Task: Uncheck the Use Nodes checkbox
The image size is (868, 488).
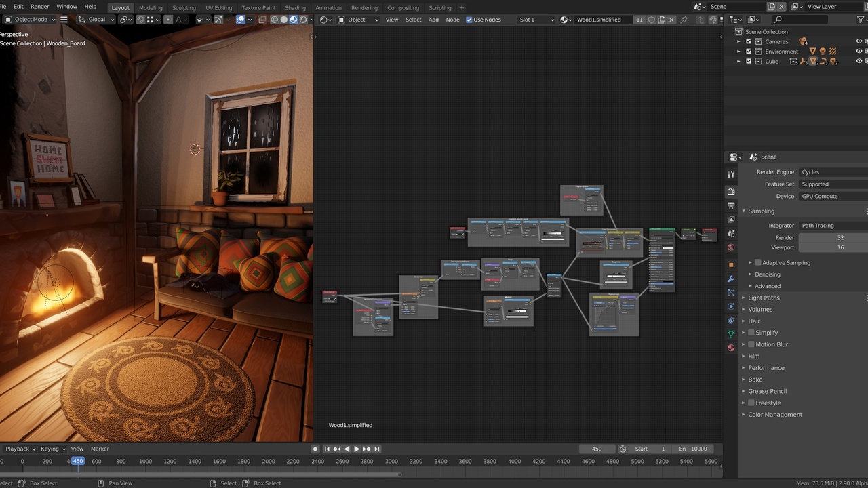Action: point(469,19)
